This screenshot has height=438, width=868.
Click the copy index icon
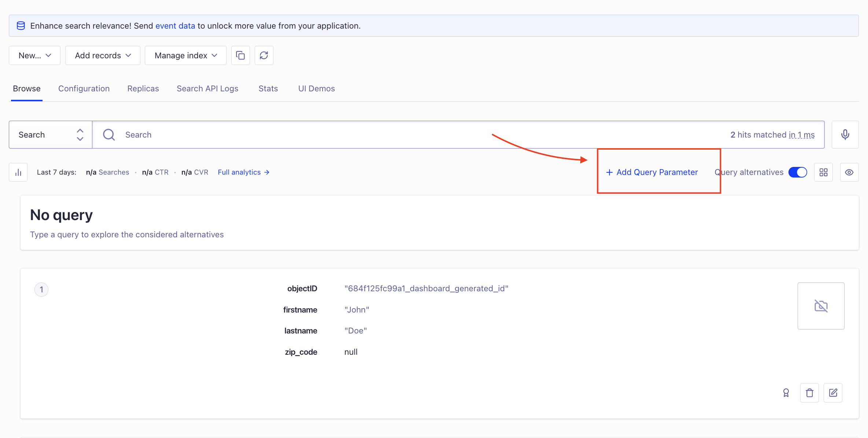pyautogui.click(x=240, y=55)
